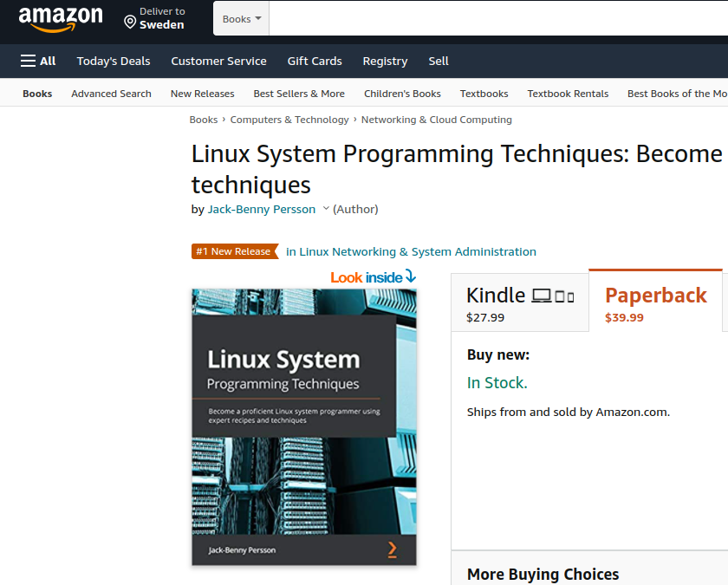Open Linux Networking & System Administration category

(x=411, y=251)
